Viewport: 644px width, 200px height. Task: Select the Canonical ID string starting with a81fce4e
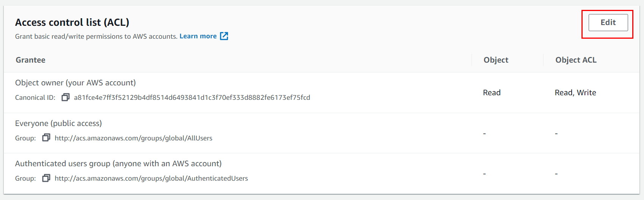[192, 98]
